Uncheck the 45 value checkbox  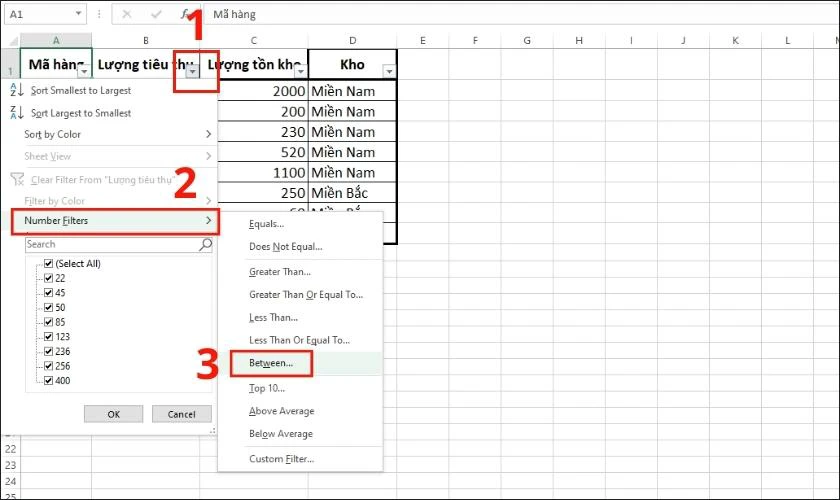pos(49,293)
